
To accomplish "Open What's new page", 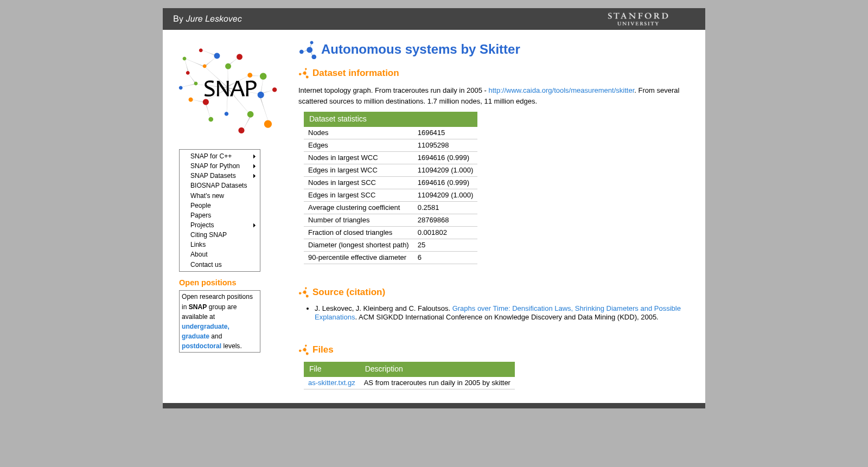I will click(207, 196).
